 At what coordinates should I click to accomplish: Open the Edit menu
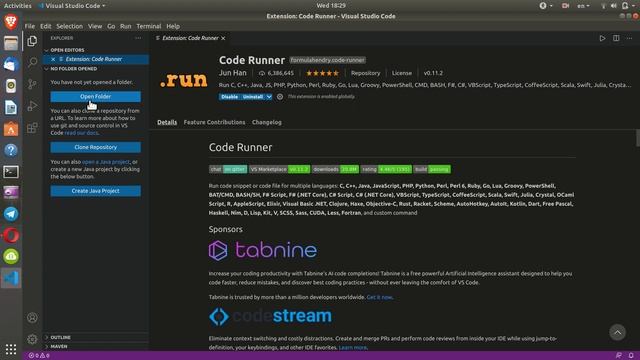(45, 26)
